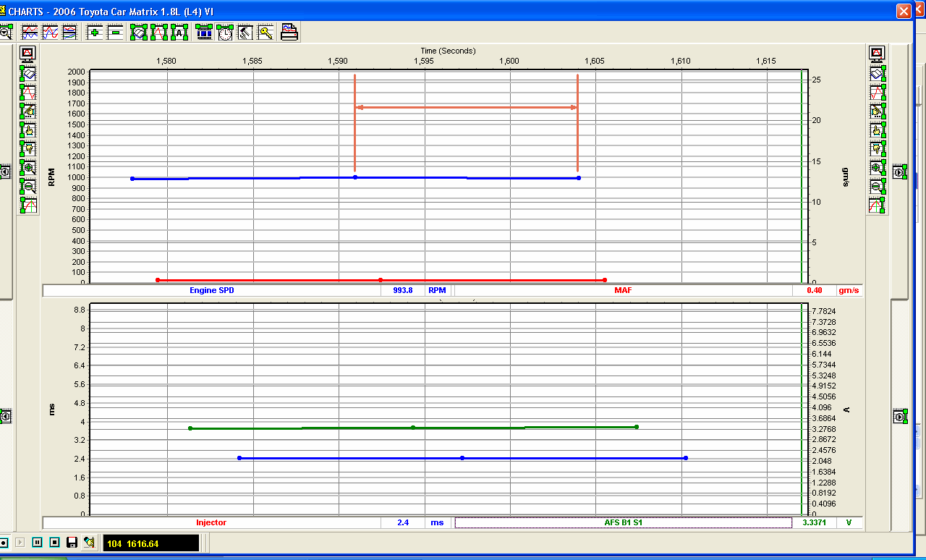Click zoom-out magnifier in right chart toolbar
926x560 pixels.
tap(877, 186)
